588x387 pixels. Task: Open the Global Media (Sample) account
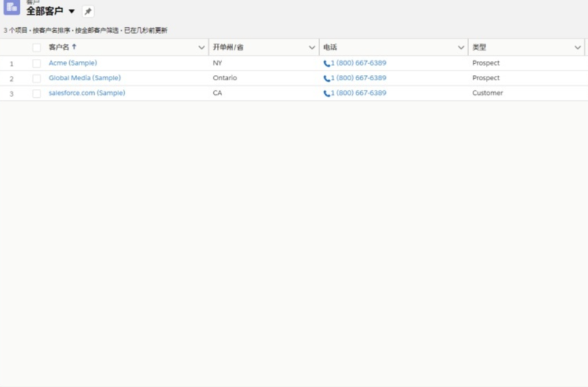85,78
